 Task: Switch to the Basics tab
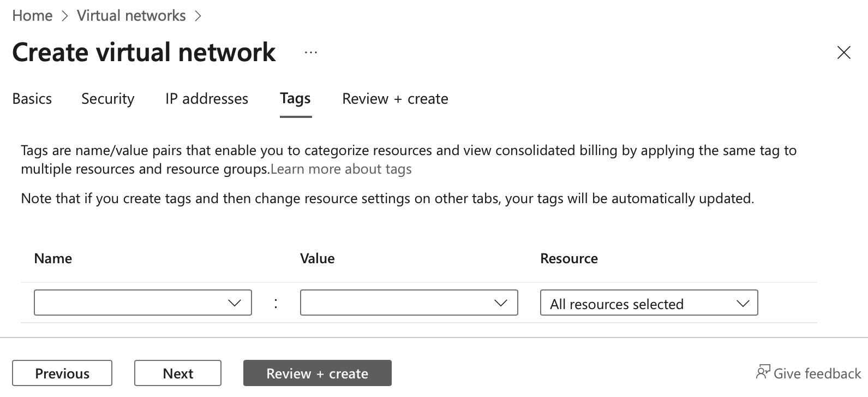tap(32, 99)
